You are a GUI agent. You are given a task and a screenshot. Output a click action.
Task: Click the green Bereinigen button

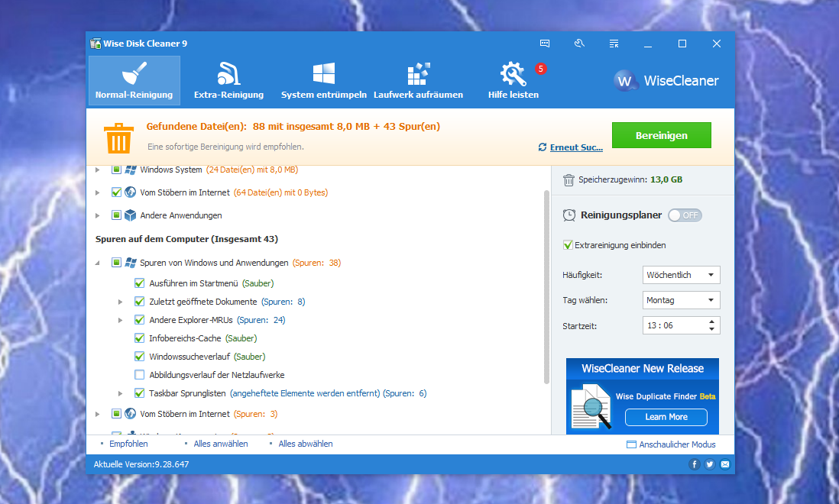662,135
